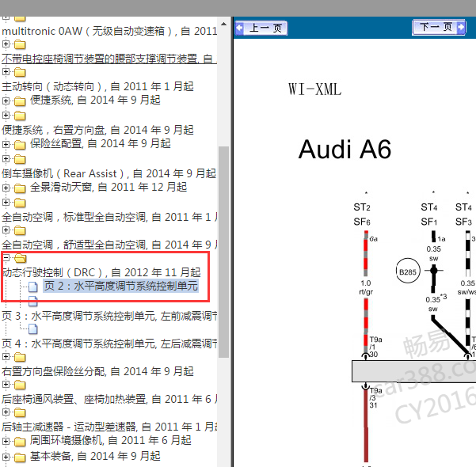
Task: Click folder icon of 基本装备
Action: (x=20, y=458)
